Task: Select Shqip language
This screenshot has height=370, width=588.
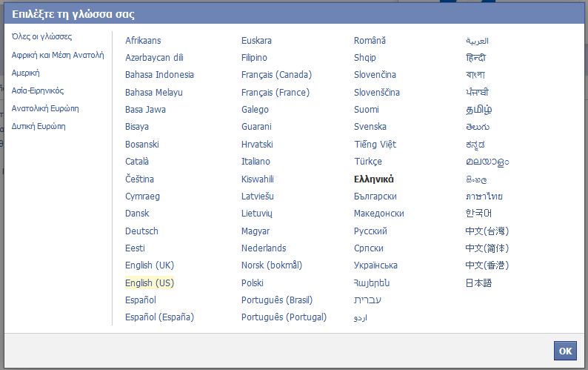Action: click(365, 58)
